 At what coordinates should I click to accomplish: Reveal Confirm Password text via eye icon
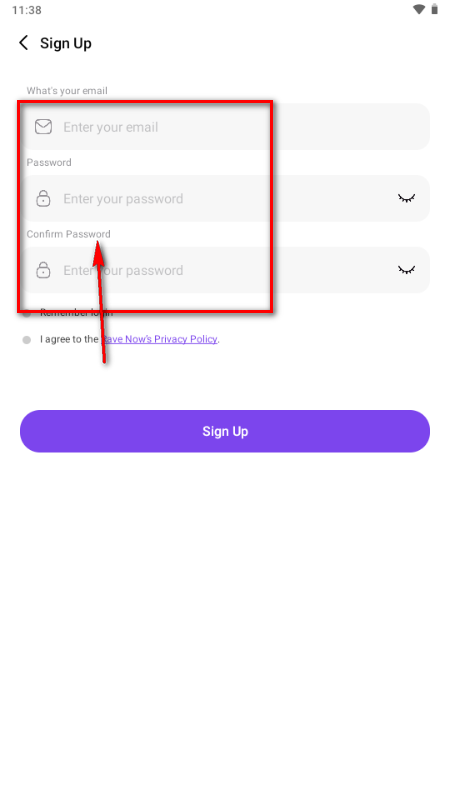click(407, 269)
